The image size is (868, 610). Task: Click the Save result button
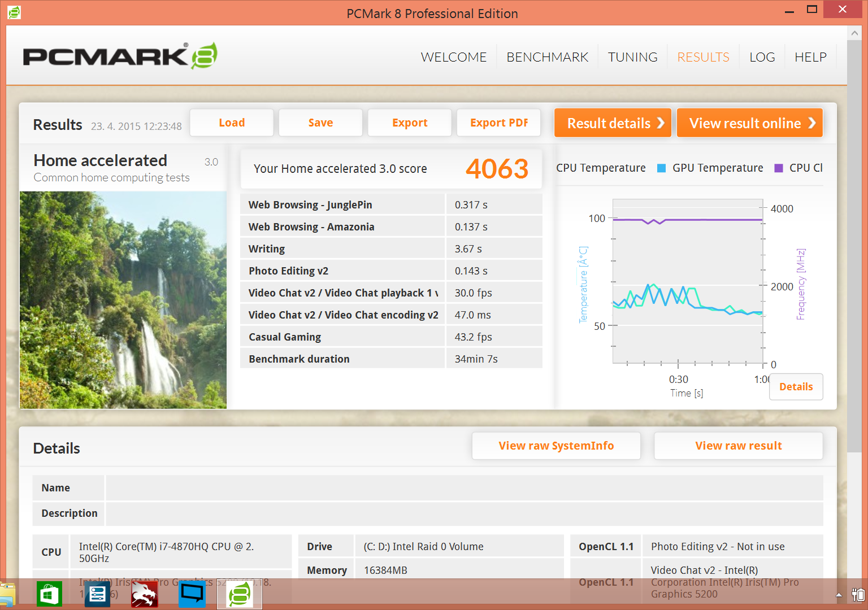pos(320,123)
